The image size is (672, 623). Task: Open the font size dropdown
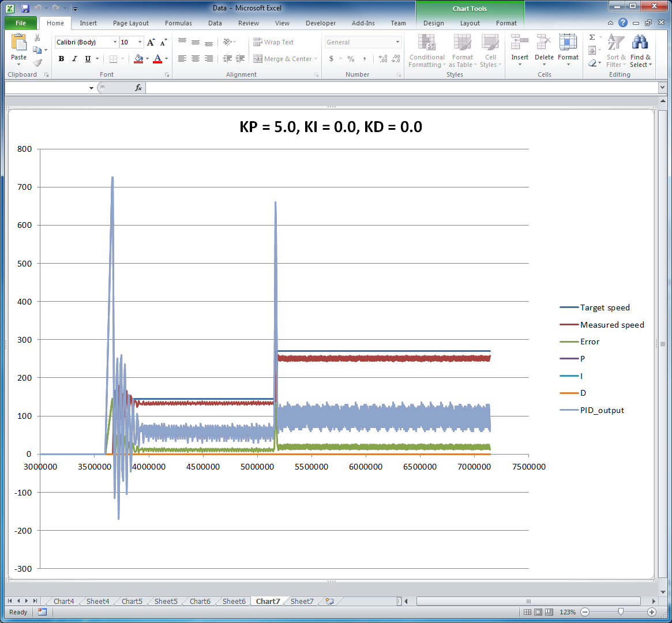(x=140, y=42)
